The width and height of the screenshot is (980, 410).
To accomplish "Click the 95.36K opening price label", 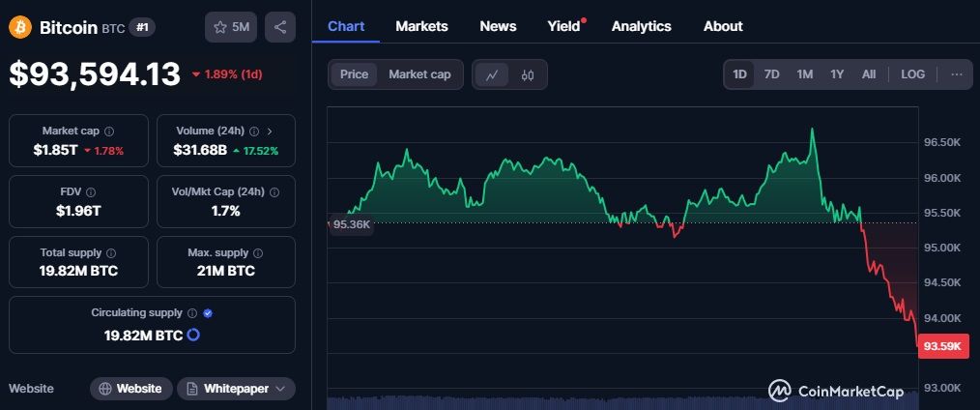I will tap(351, 223).
